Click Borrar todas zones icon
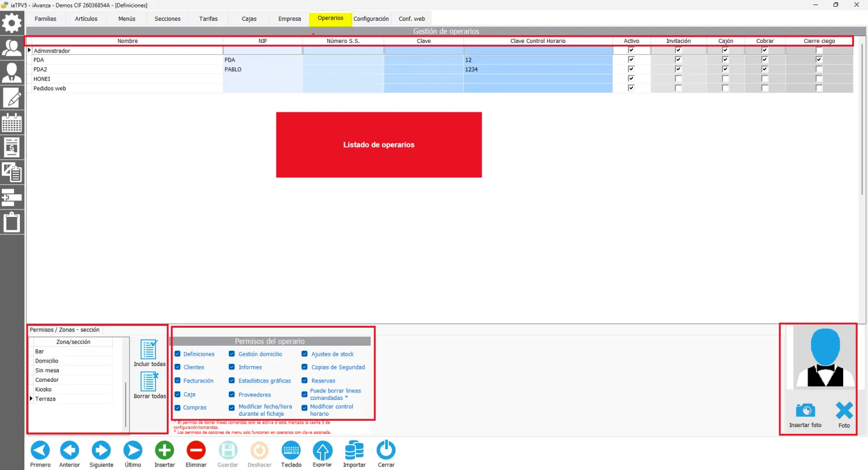Image resolution: width=868 pixels, height=470 pixels. click(x=149, y=382)
